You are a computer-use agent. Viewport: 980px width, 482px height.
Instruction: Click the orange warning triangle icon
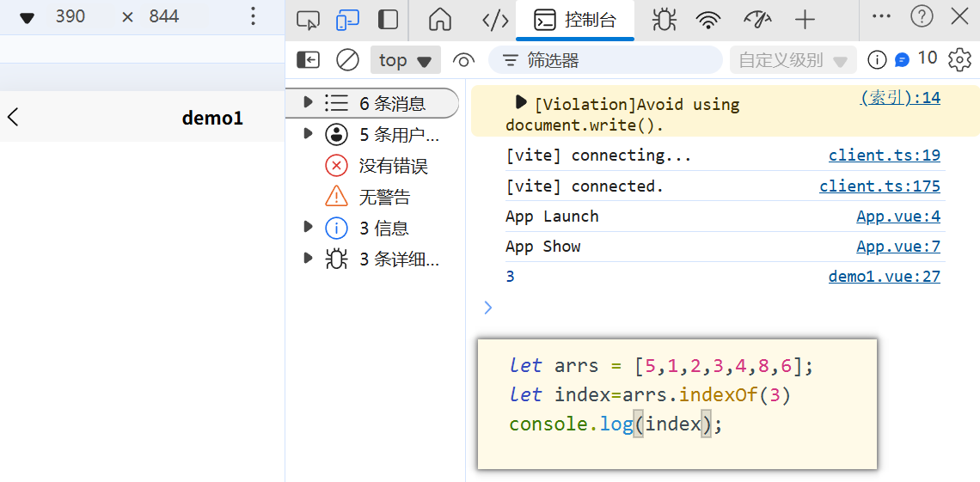(x=336, y=196)
